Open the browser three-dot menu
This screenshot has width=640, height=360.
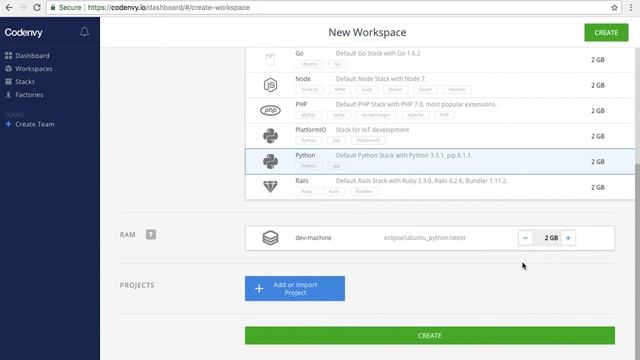click(x=631, y=7)
